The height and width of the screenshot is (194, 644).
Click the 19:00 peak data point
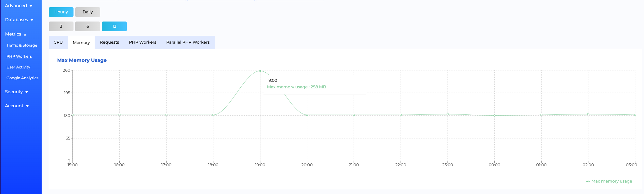tap(260, 70)
